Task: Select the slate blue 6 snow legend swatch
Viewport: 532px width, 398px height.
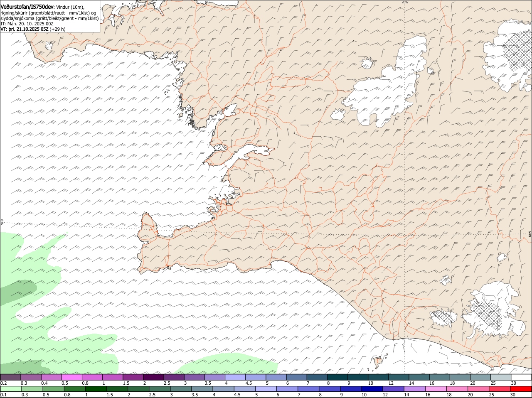Action: [296, 377]
